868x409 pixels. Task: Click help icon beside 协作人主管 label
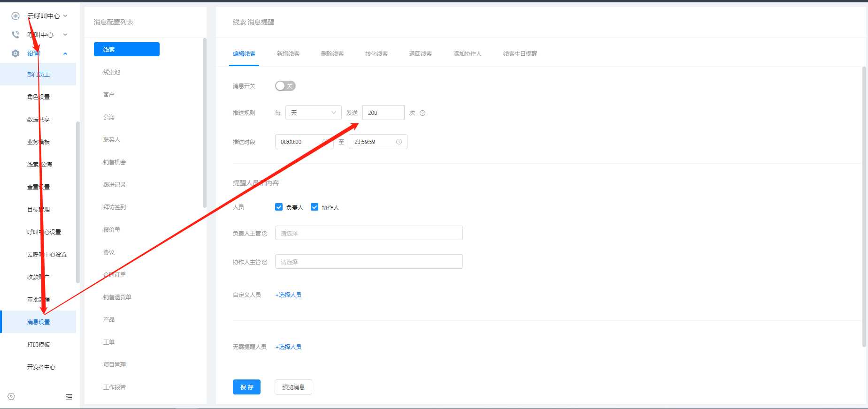tap(265, 262)
